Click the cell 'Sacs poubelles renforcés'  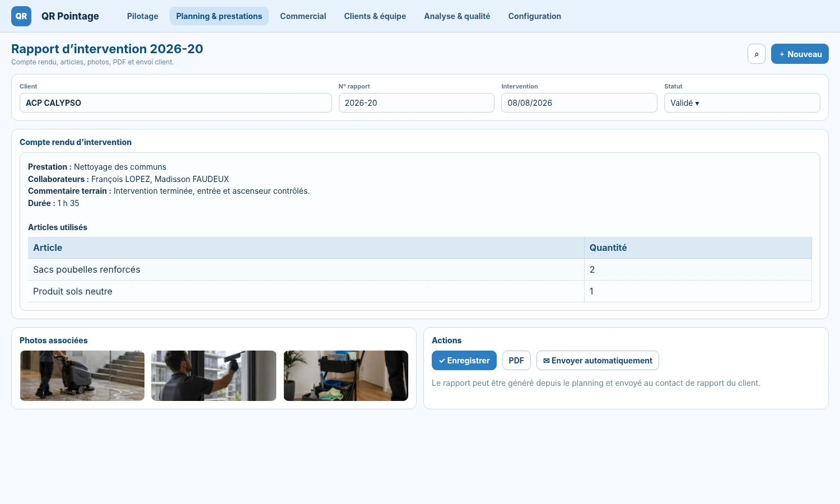(x=306, y=269)
